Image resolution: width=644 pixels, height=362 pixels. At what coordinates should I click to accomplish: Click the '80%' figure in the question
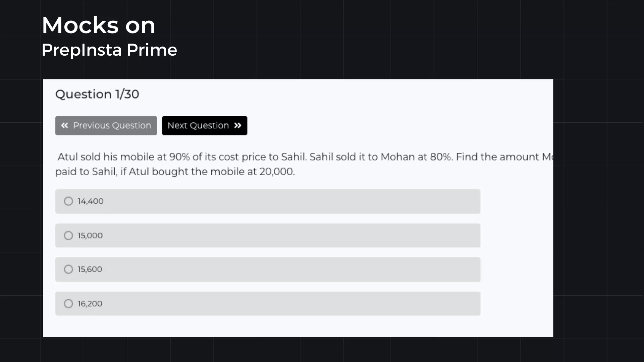[440, 157]
